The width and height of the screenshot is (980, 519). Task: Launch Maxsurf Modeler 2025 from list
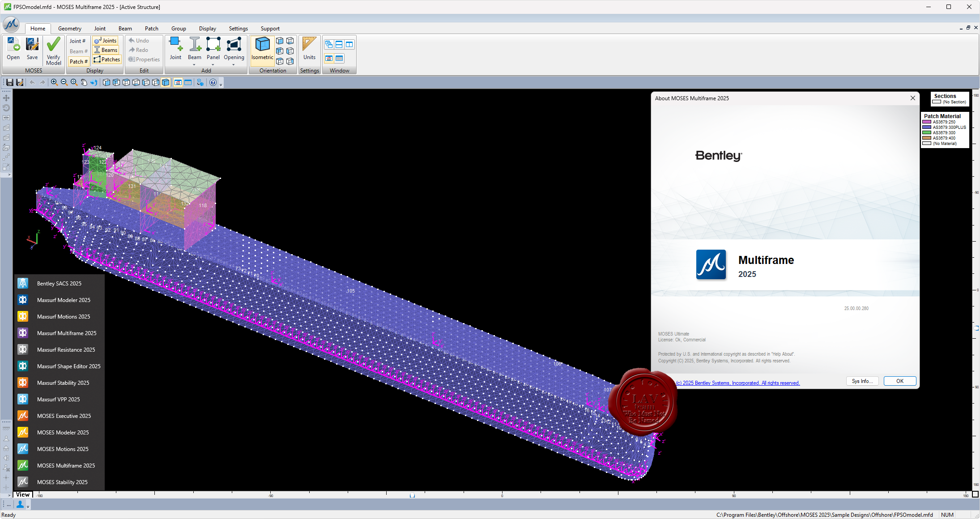(x=60, y=300)
